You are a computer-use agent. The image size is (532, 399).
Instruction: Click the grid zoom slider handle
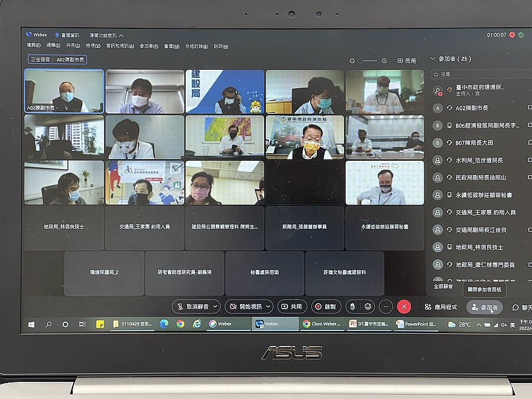(361, 61)
